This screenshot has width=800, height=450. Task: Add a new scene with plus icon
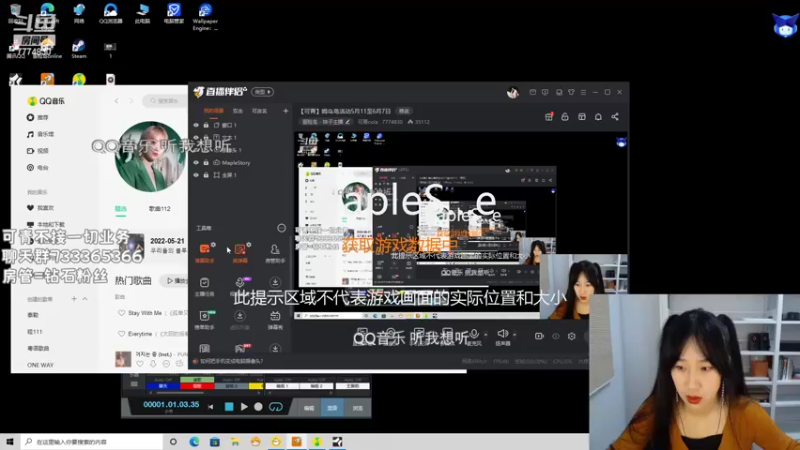click(285, 111)
